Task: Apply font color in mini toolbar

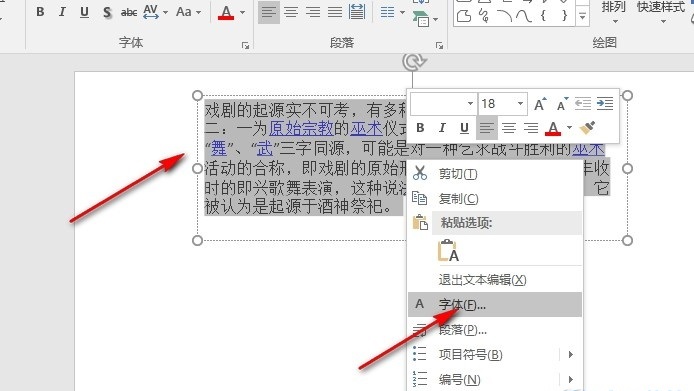Action: click(x=553, y=128)
